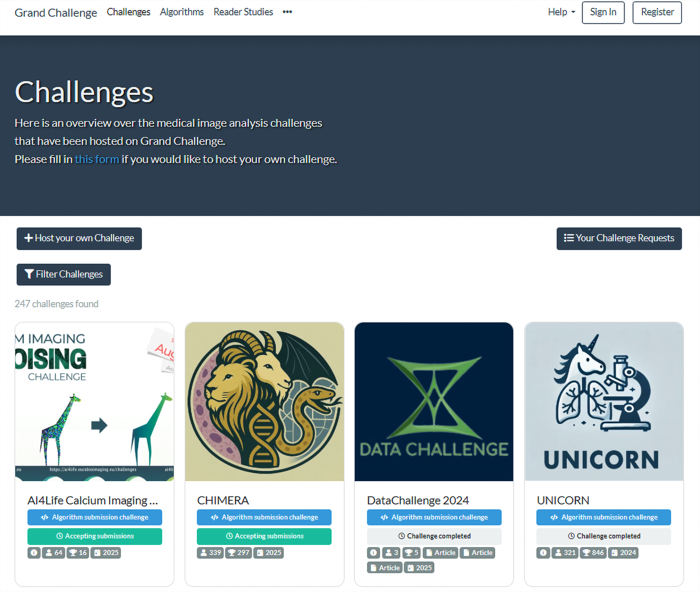This screenshot has width=700, height=592.
Task: Expand the Help dropdown
Action: click(x=561, y=12)
